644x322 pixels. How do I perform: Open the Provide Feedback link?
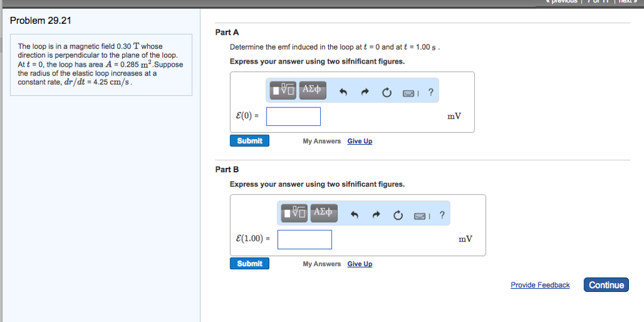point(540,285)
